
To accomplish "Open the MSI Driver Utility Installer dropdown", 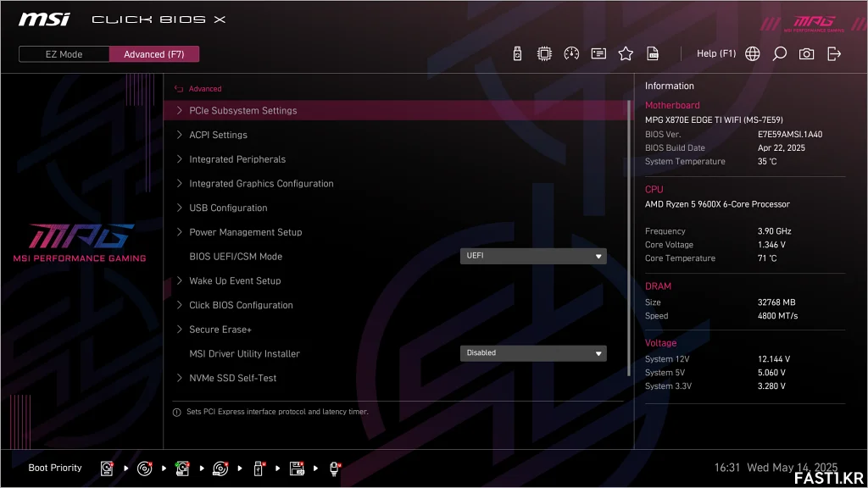I will point(533,353).
